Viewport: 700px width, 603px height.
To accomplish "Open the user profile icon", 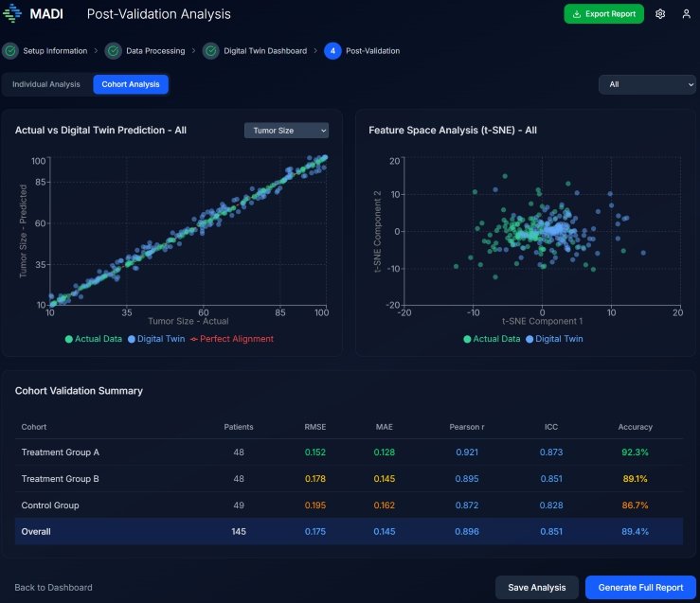I will (x=686, y=14).
